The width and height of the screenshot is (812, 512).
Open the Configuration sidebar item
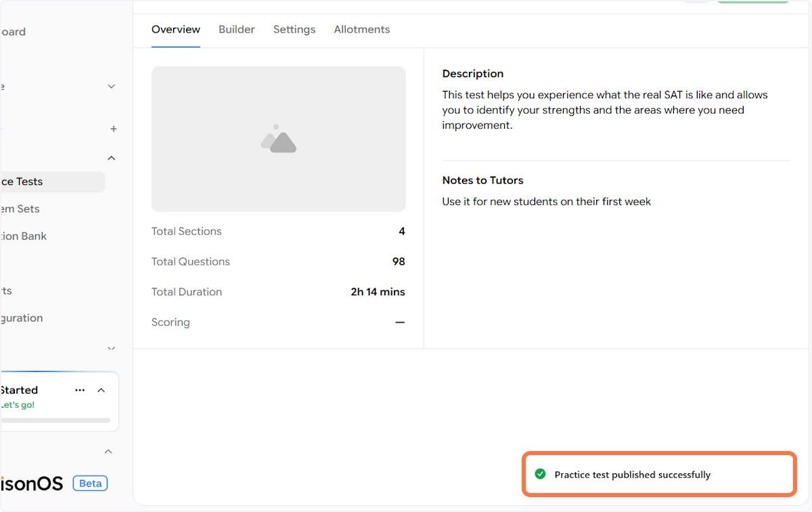22,318
